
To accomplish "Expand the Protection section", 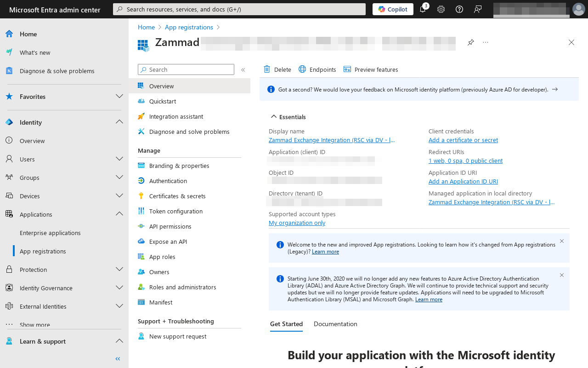I will (119, 269).
